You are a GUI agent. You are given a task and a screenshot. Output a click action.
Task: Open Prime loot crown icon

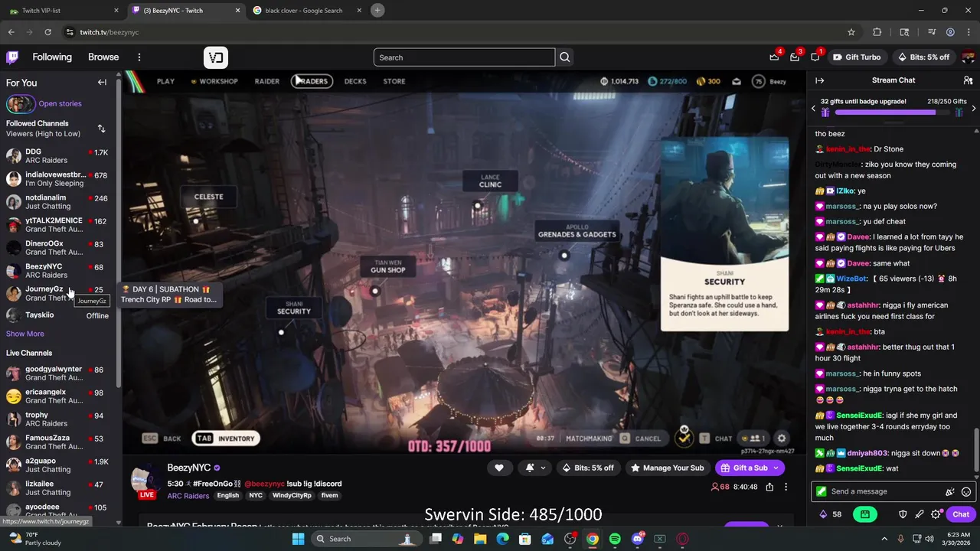774,57
